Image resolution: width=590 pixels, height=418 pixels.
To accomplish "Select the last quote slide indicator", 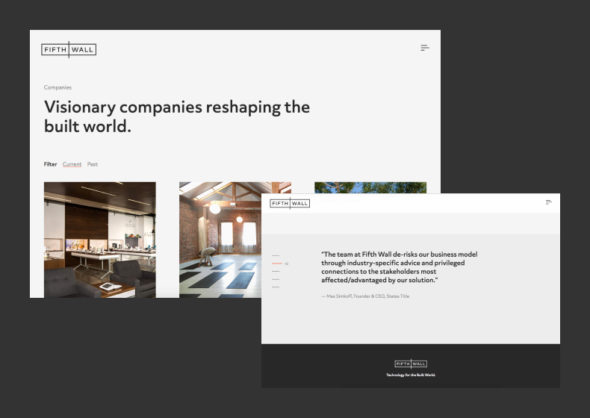I will 275,287.
